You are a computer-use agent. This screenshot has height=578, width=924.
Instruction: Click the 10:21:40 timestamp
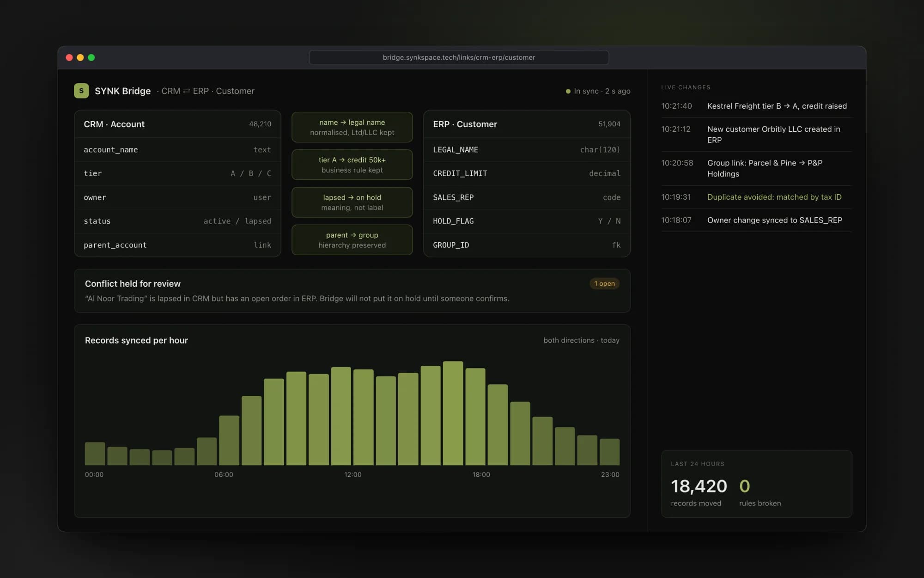coord(676,106)
